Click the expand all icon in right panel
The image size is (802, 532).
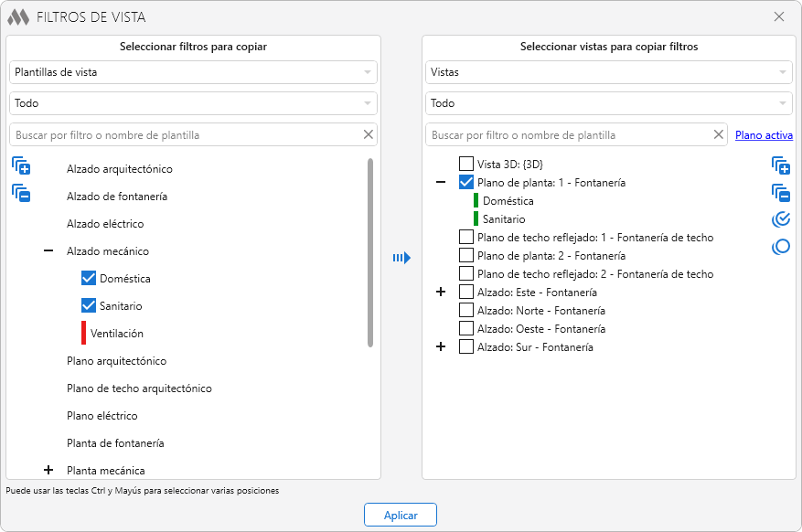click(780, 165)
